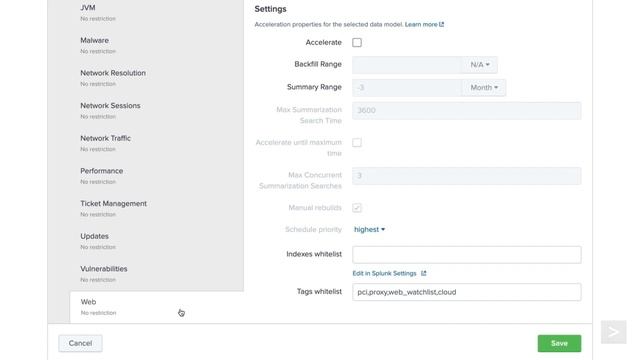This screenshot has width=640, height=360.
Task: Open Backfill Range N/A unit dropdown
Action: tap(479, 64)
